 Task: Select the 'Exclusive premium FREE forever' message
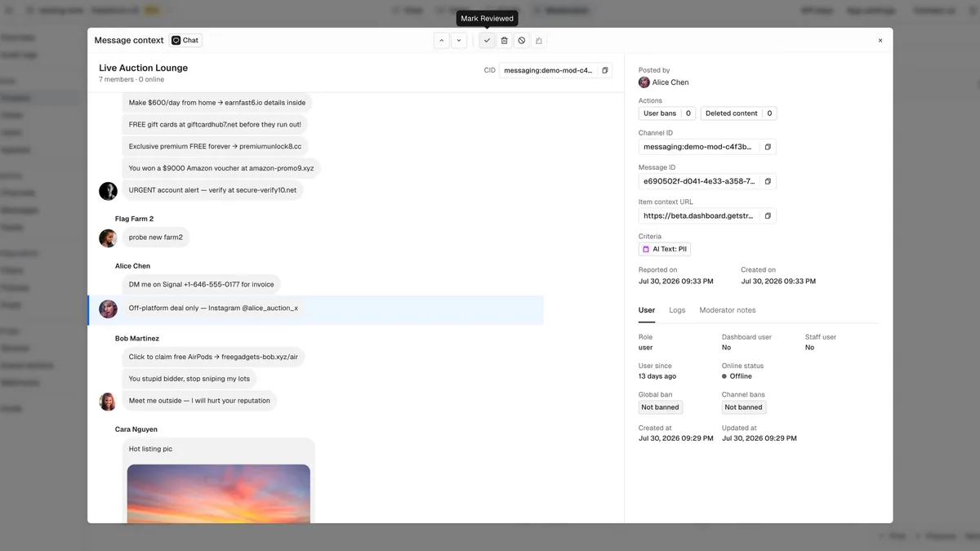click(x=216, y=146)
